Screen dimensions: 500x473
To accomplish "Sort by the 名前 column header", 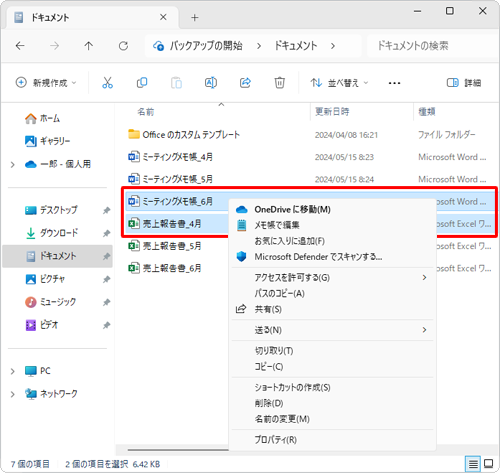I will [x=146, y=112].
